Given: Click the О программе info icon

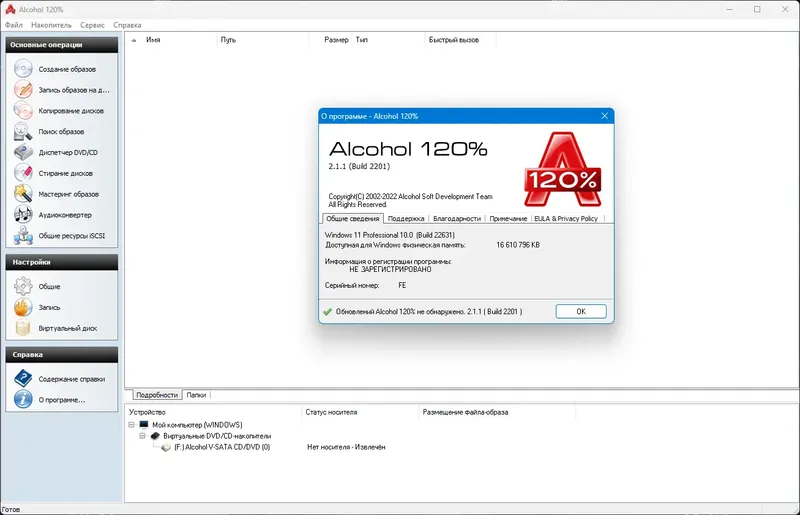Looking at the screenshot, I should tap(23, 399).
